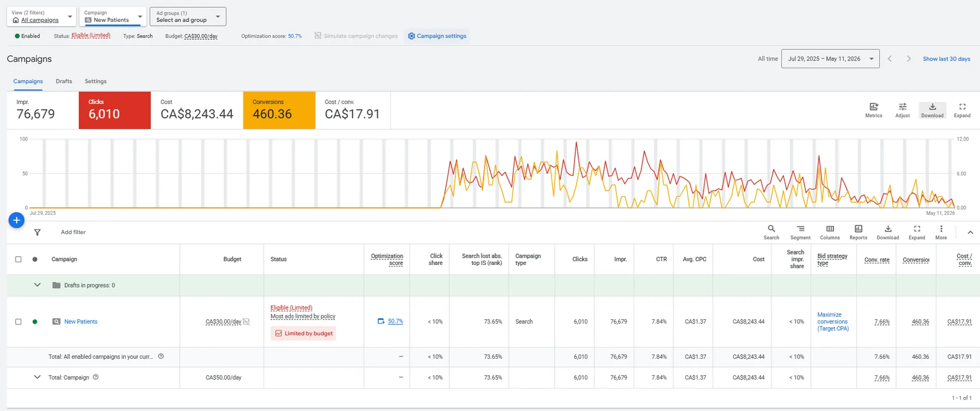Click the Eligible (Limited) status in table
This screenshot has height=411, width=980.
291,308
